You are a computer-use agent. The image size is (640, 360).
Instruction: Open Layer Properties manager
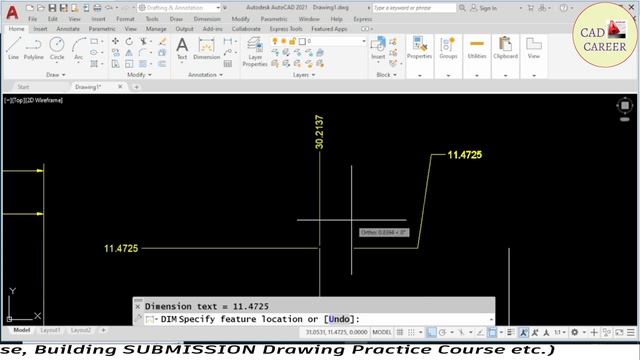coord(255,51)
